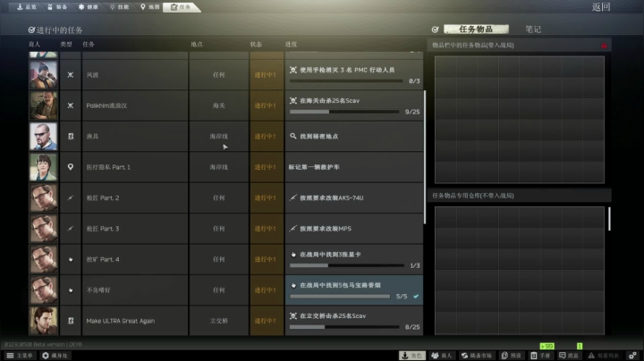This screenshot has width=644, height=361.
Task: Click magnifier icon on 找到秘密地点 objective
Action: 292,136
